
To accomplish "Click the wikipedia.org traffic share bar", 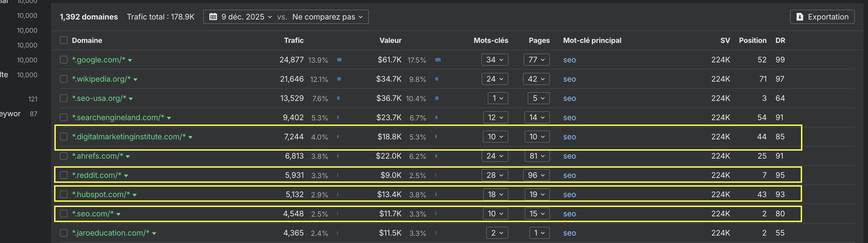I will pyautogui.click(x=339, y=79).
